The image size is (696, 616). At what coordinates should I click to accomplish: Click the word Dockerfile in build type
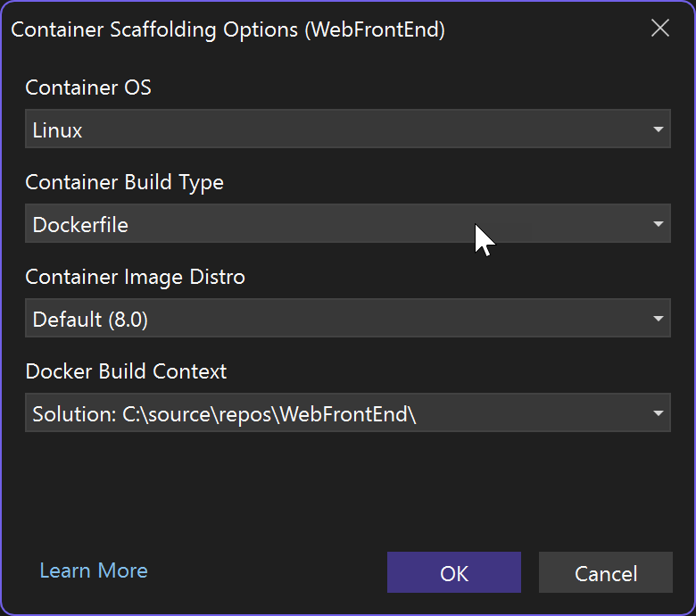pos(80,225)
